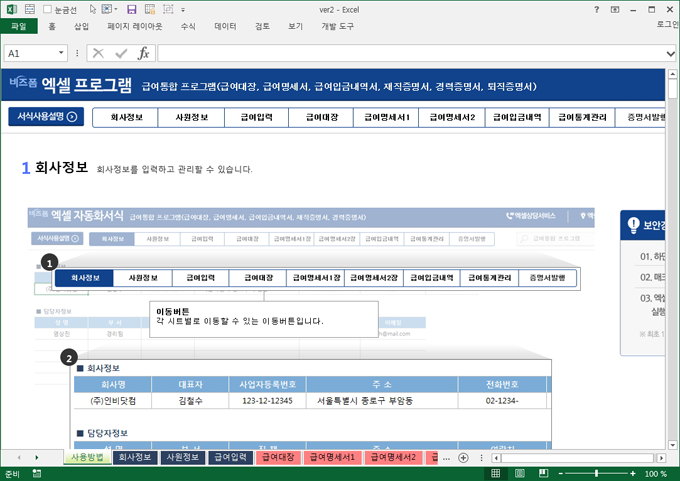The width and height of the screenshot is (680, 481).
Task: Select the 사원정보 sheet tab
Action: pos(183,457)
